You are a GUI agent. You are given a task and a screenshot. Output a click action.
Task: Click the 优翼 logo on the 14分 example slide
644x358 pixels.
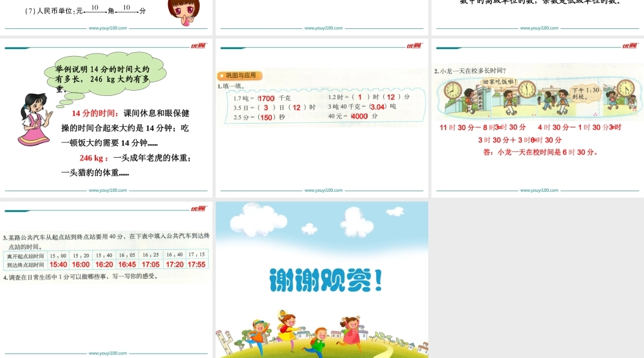pos(198,46)
